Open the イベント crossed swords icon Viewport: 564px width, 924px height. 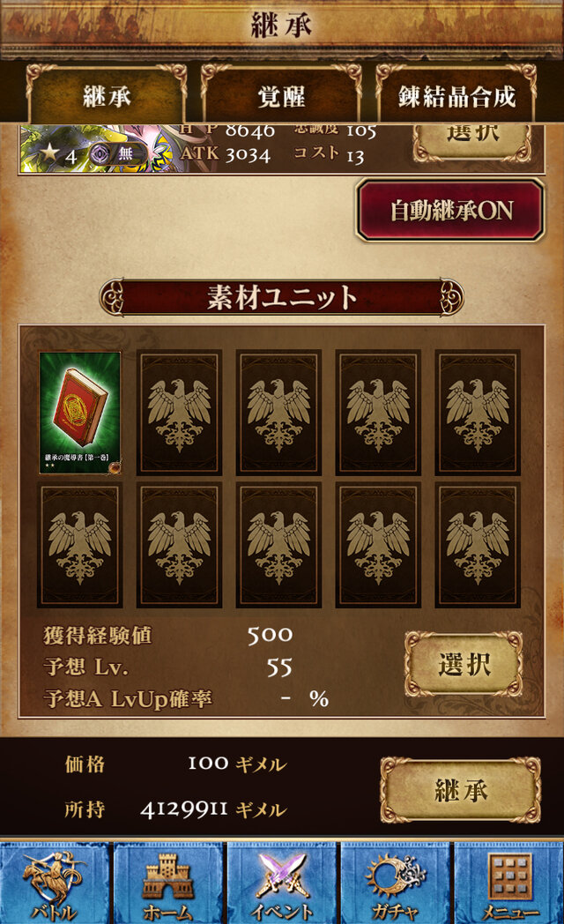[x=282, y=883]
